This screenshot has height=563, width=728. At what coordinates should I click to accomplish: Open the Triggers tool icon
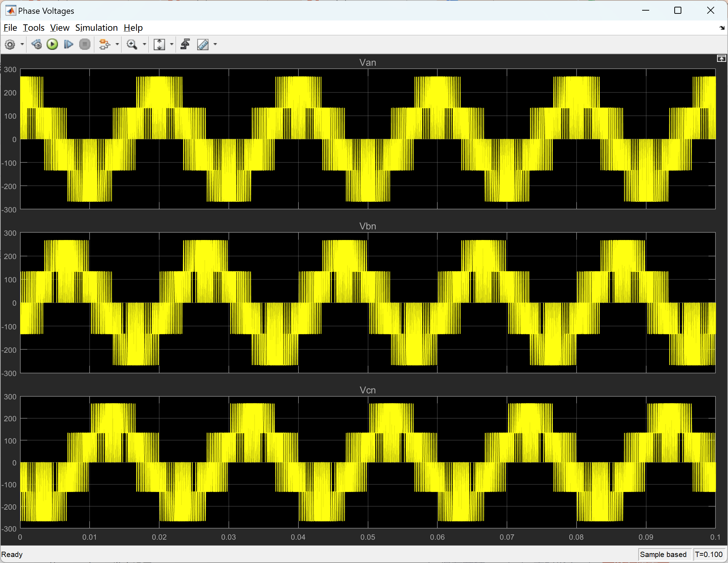pos(185,45)
